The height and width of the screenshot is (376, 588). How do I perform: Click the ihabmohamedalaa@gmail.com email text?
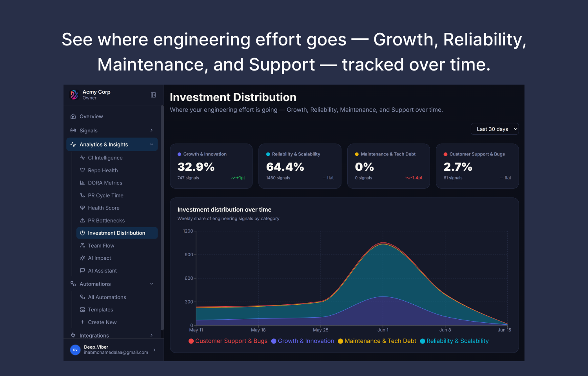click(x=116, y=352)
